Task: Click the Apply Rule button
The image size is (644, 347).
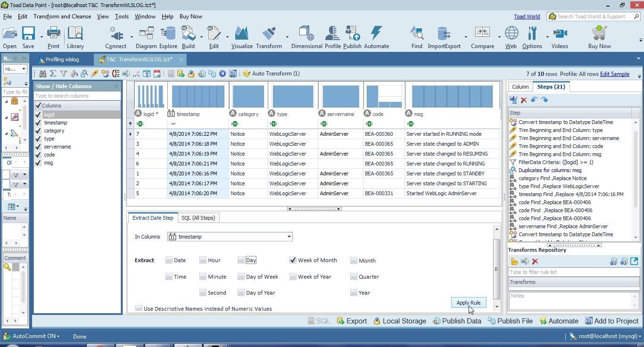Action: click(x=468, y=303)
